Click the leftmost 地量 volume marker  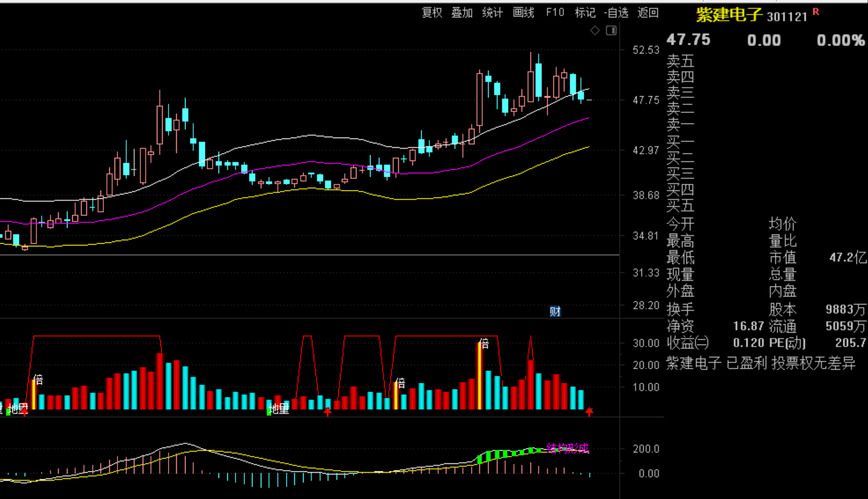pyautogui.click(x=18, y=409)
